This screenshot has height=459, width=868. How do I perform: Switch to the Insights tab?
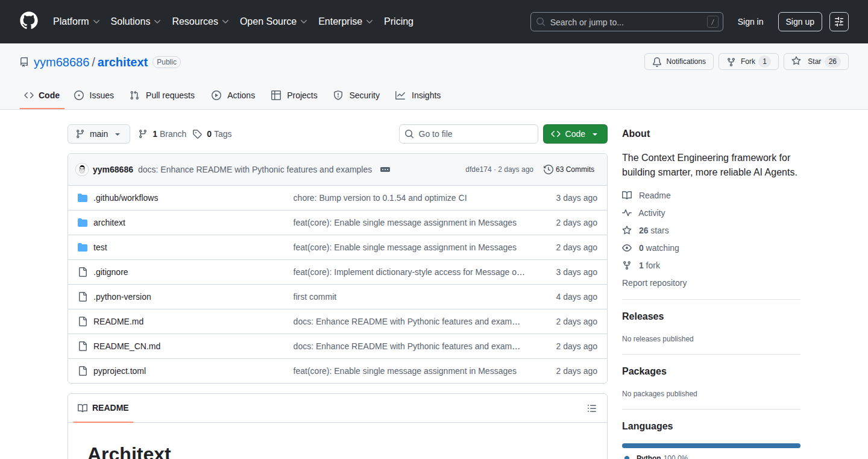pos(418,95)
